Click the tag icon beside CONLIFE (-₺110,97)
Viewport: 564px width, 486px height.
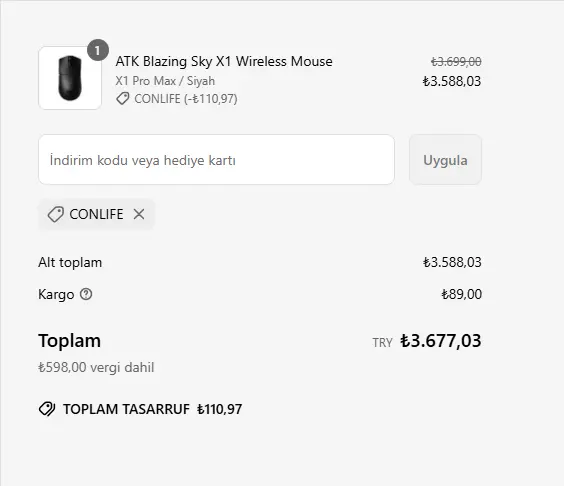click(123, 99)
